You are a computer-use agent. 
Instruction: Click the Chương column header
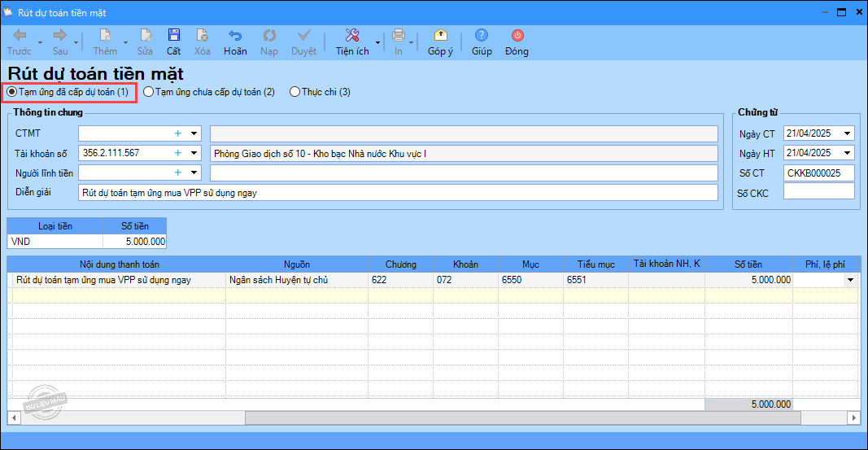pos(401,264)
